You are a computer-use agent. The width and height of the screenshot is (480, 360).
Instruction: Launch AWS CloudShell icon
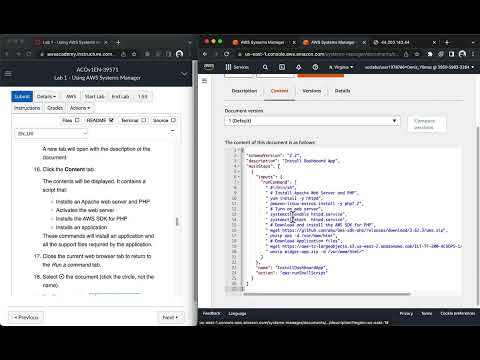pyautogui.click(x=282, y=67)
